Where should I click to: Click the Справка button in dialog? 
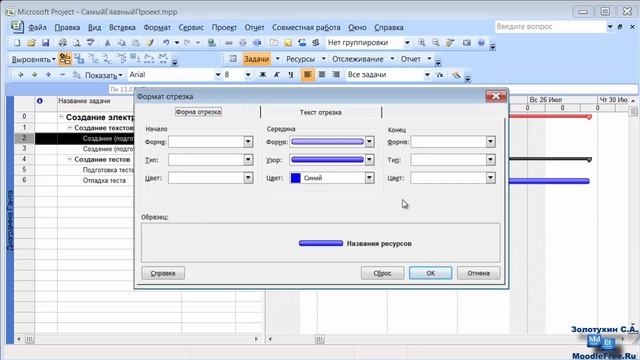tap(163, 273)
